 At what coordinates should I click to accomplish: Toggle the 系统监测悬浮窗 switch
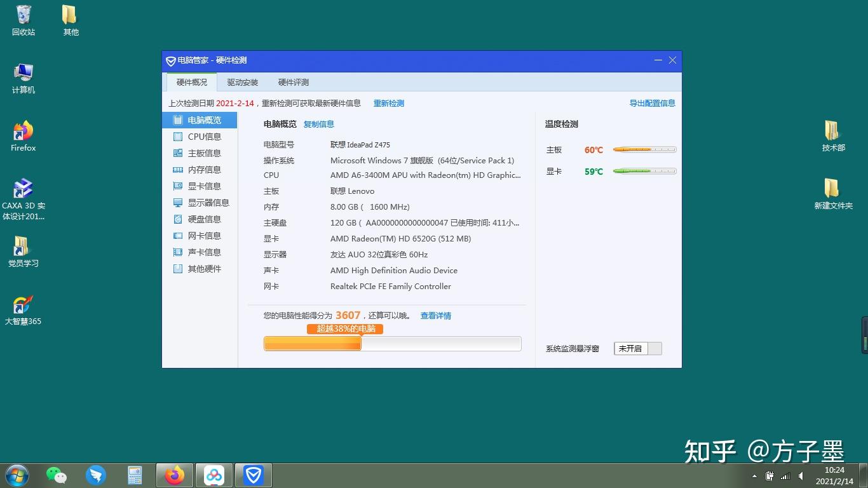pos(638,348)
